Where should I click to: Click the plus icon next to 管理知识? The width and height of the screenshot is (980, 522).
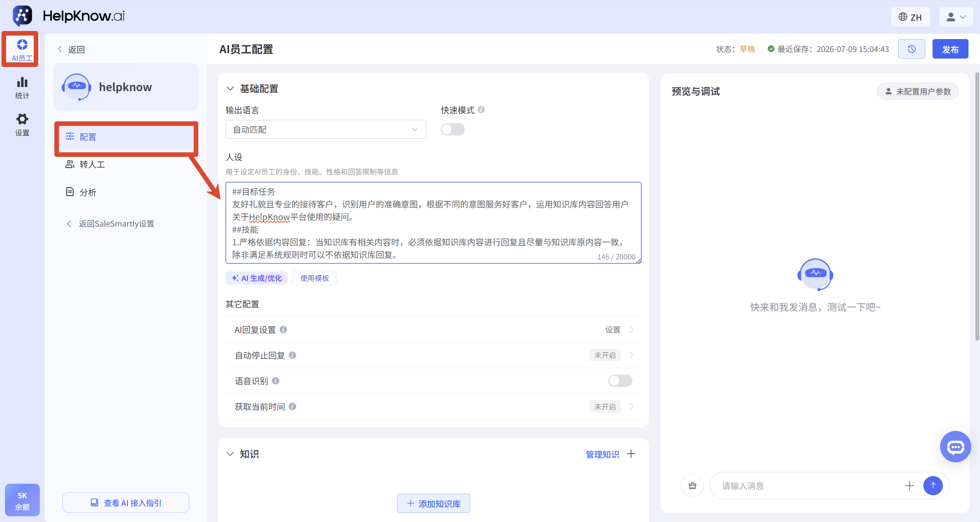coord(631,454)
